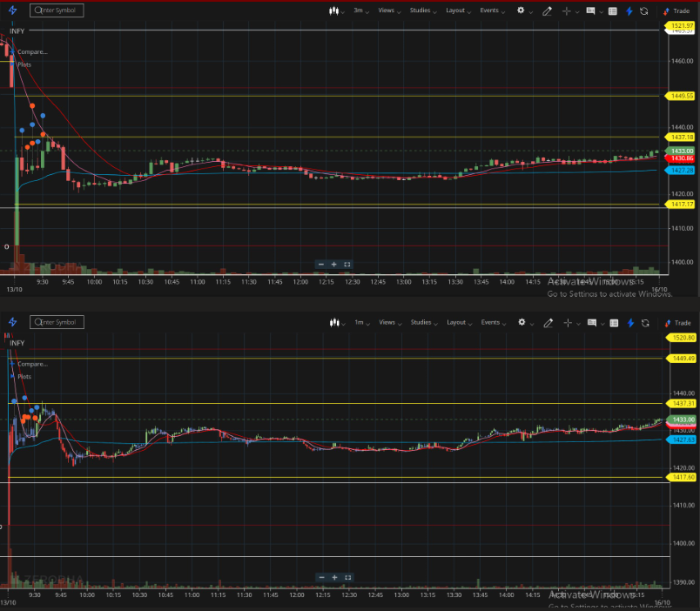The width and height of the screenshot is (700, 611).
Task: Open the gear settings in the 3m chart
Action: pos(521,10)
